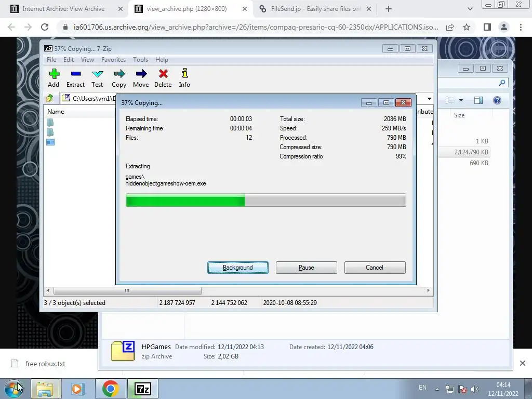This screenshot has height=399, width=532.
Task: Open the Edit menu in 7-Zip
Action: tap(69, 60)
